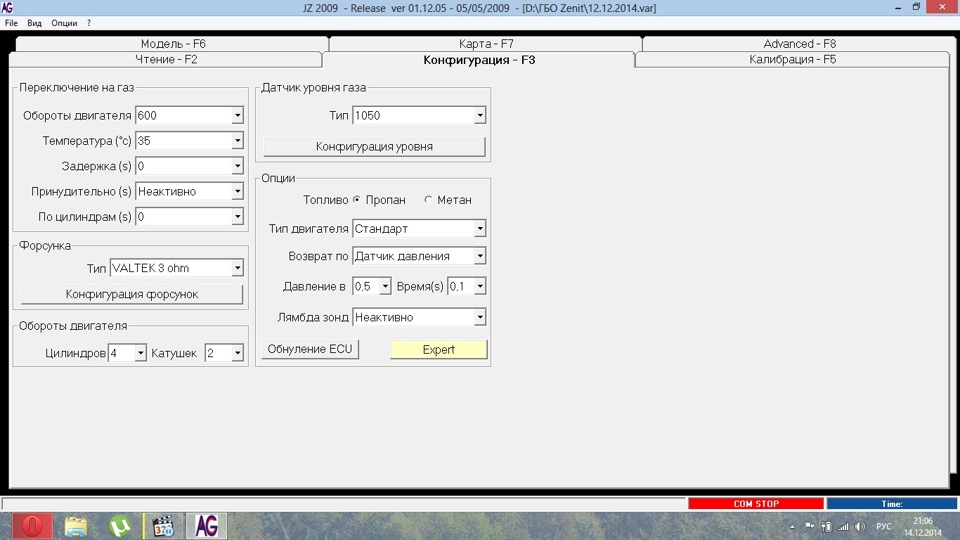Open the Температура 35 dropdown
Screen dimensions: 960x540
pos(237,141)
